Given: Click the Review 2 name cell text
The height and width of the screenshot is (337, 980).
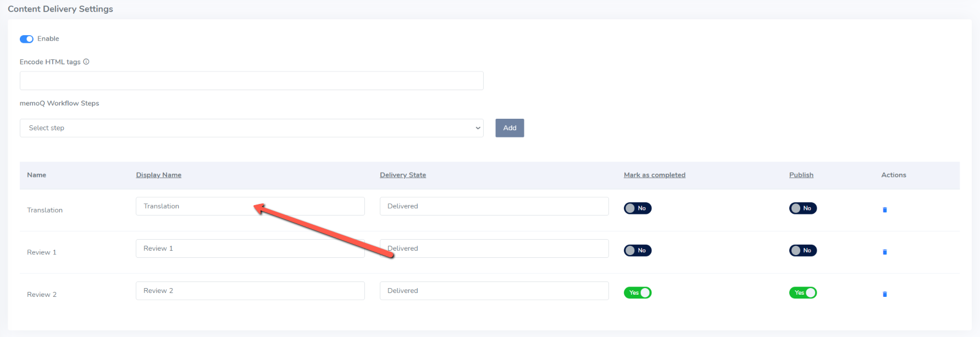Looking at the screenshot, I should (42, 295).
